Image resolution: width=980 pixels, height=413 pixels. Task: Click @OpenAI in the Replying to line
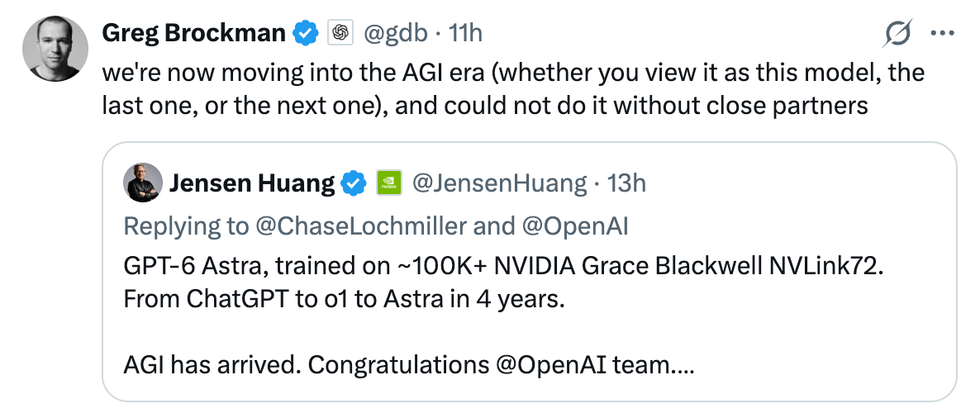[x=574, y=227]
